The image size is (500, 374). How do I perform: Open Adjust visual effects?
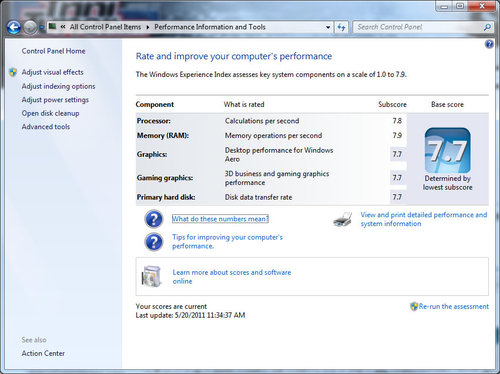click(x=52, y=72)
